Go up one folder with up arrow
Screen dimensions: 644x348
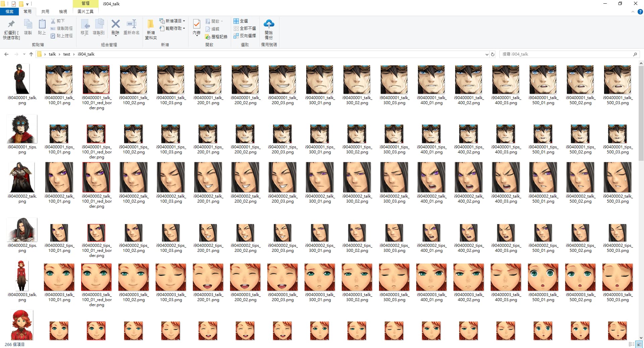(x=31, y=54)
